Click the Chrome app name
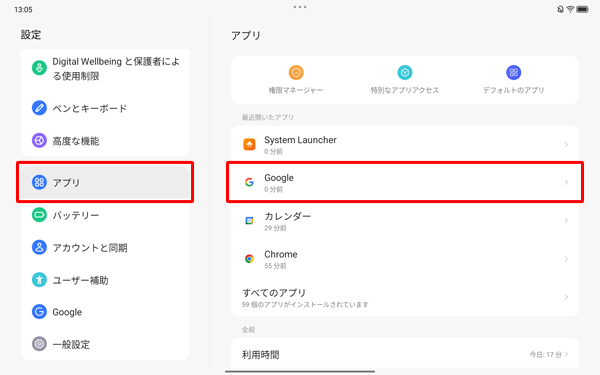The width and height of the screenshot is (600, 375). click(280, 254)
